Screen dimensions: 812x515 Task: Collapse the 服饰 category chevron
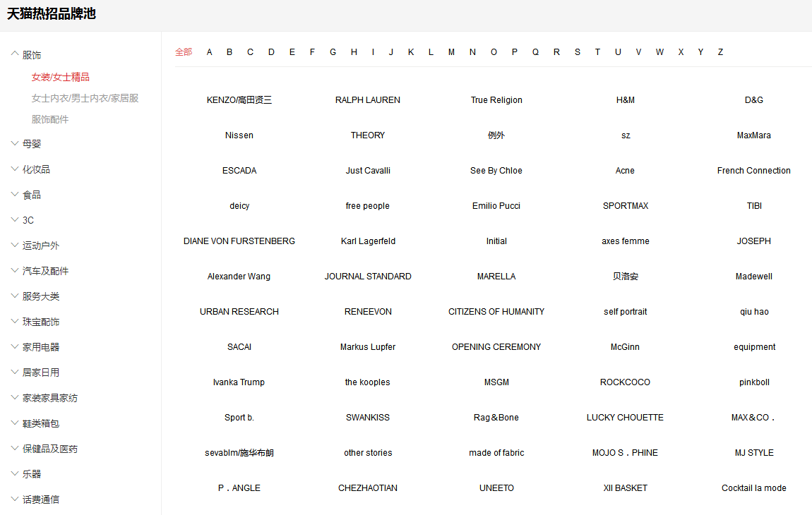15,54
